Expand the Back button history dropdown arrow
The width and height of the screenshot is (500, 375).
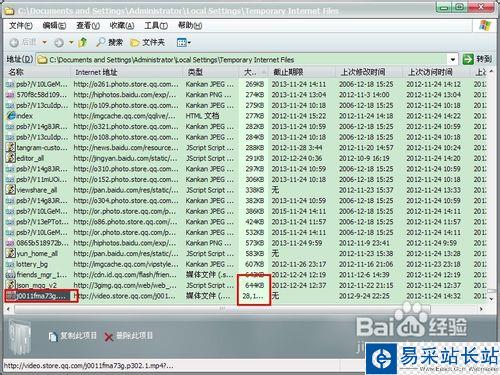click(44, 42)
